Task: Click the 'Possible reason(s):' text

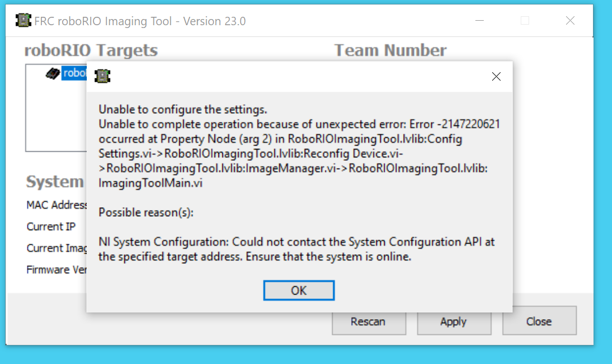Action: (x=146, y=212)
